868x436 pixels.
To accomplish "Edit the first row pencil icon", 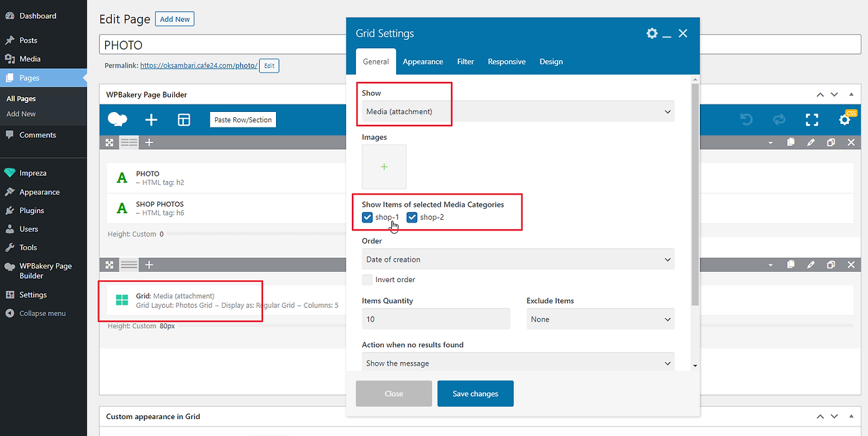I will point(811,142).
